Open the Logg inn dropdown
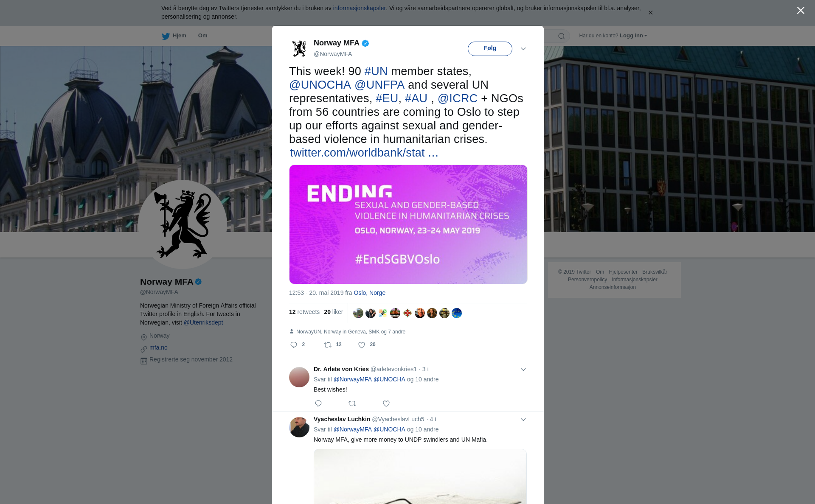The width and height of the screenshot is (815, 504). tap(633, 36)
